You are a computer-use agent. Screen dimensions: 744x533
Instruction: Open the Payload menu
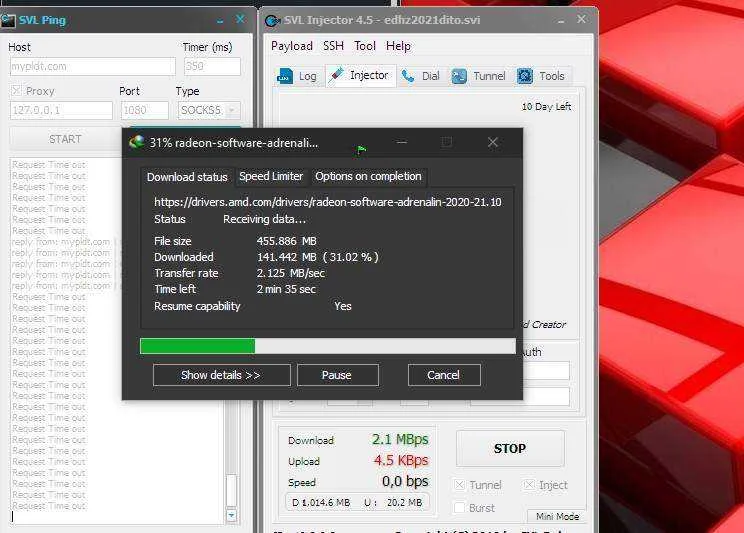[292, 46]
